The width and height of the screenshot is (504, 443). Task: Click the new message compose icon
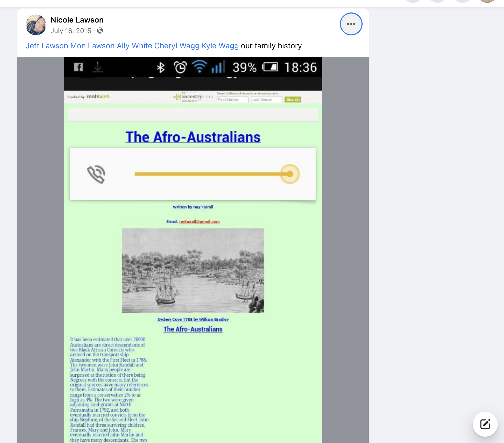point(485,424)
